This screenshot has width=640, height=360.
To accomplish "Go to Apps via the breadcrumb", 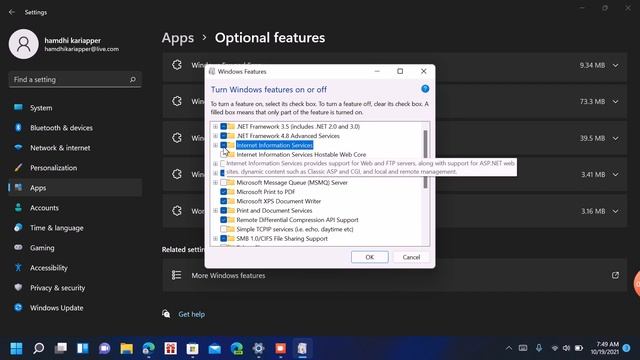I will click(178, 38).
